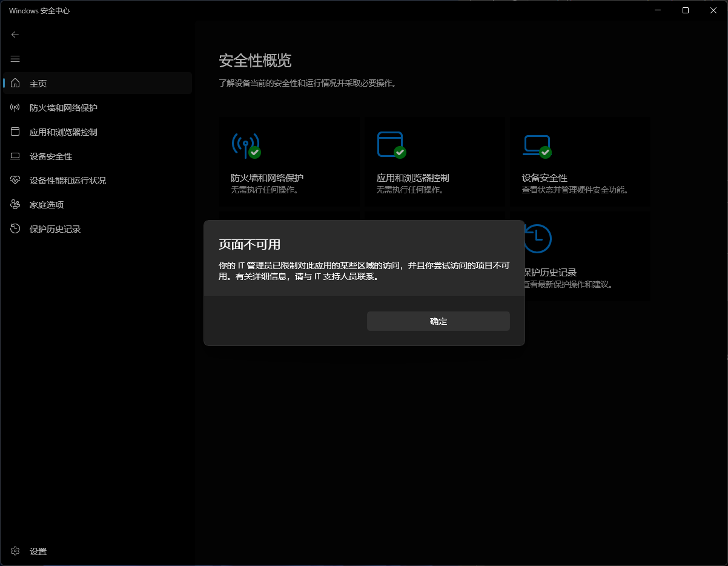Click the Windows 安全中心 title bar text
The image size is (728, 566).
tap(39, 11)
